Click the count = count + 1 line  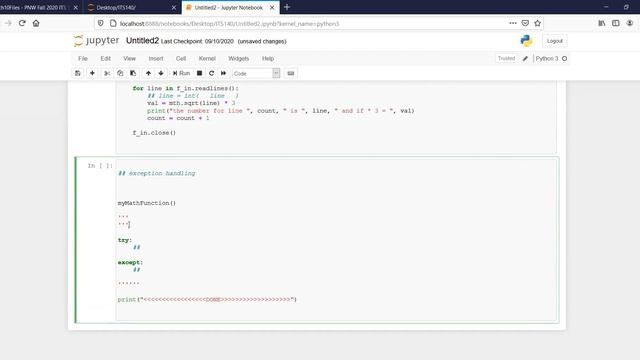coord(178,118)
